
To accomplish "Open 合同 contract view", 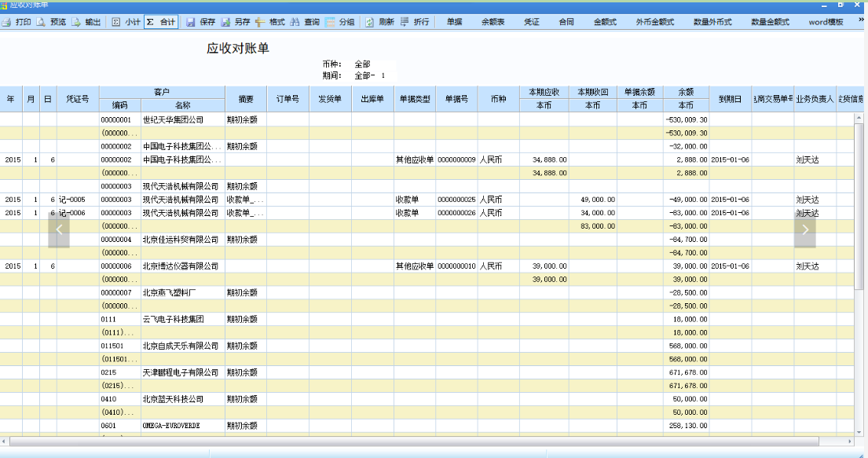I will pyautogui.click(x=566, y=22).
